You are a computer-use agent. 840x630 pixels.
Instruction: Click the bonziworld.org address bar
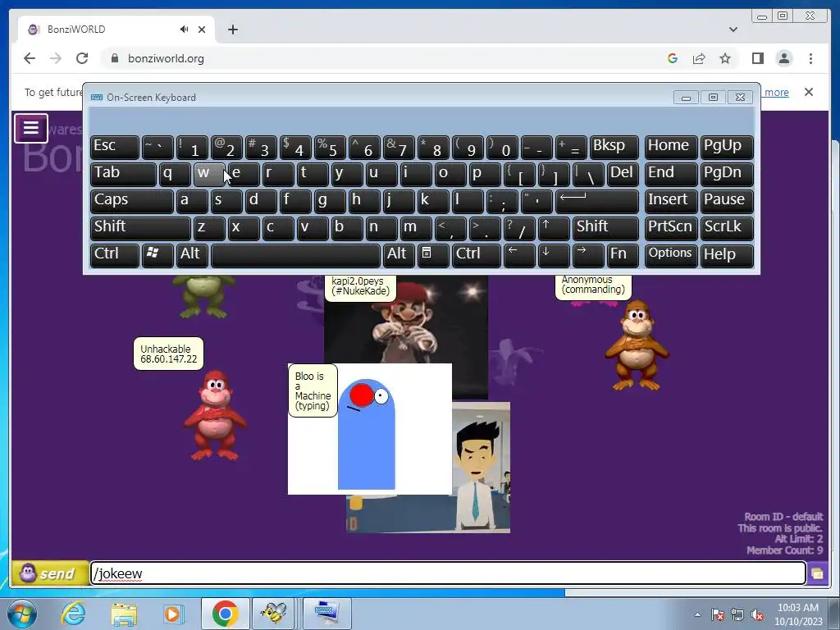(x=381, y=58)
